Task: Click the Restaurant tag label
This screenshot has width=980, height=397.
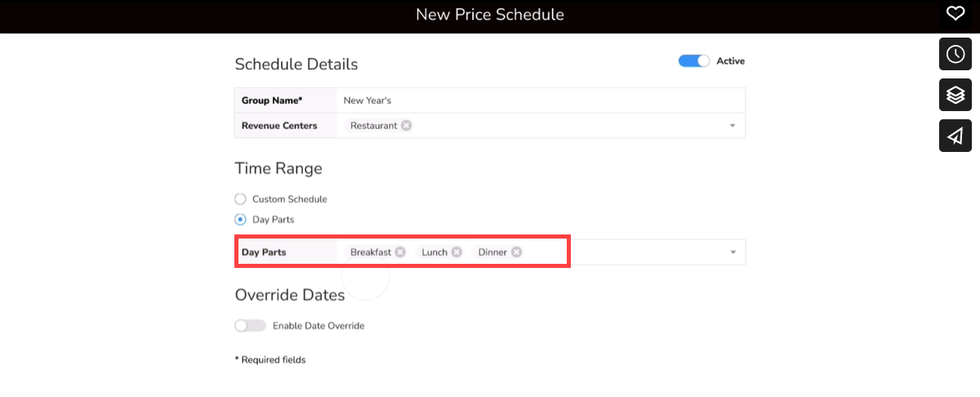Action: pos(373,126)
